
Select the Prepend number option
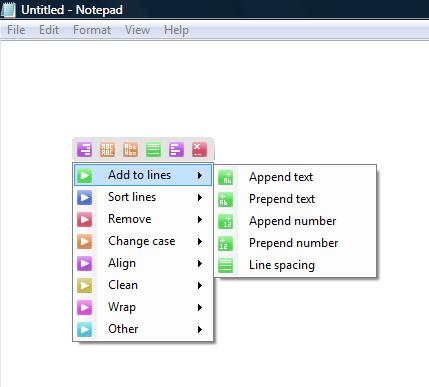coord(295,243)
